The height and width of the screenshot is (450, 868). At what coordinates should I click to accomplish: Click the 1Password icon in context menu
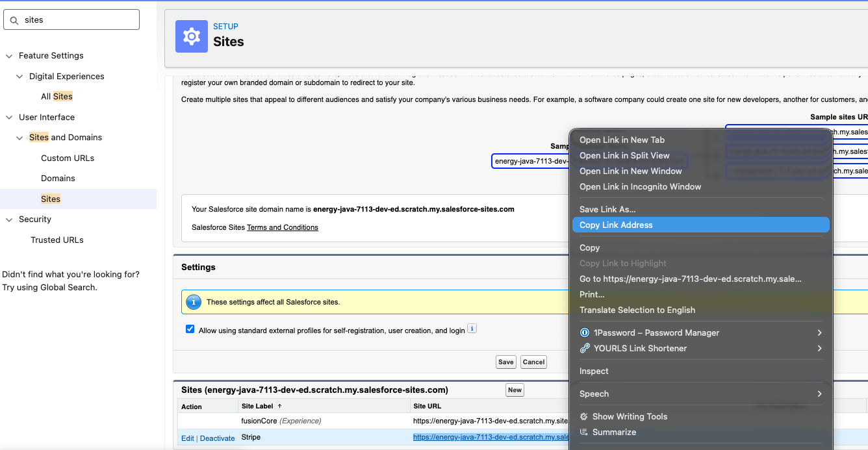coord(585,332)
